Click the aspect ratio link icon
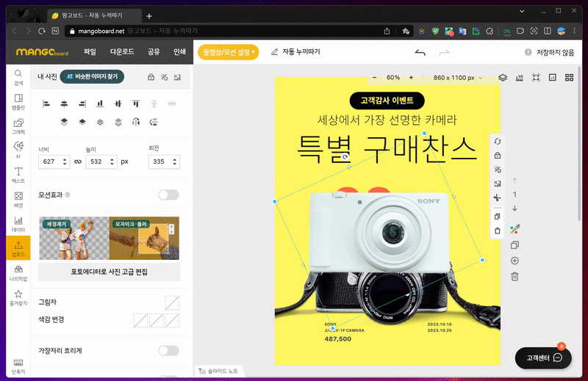This screenshot has width=588, height=381. click(x=78, y=162)
